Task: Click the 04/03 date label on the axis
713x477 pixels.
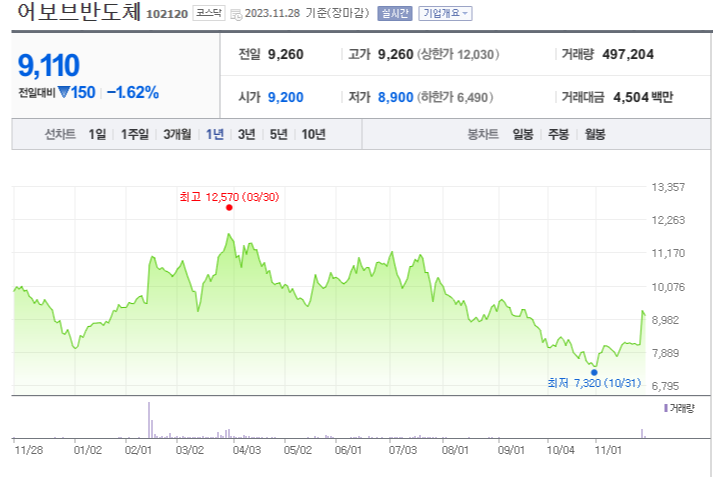Action: pyautogui.click(x=247, y=450)
